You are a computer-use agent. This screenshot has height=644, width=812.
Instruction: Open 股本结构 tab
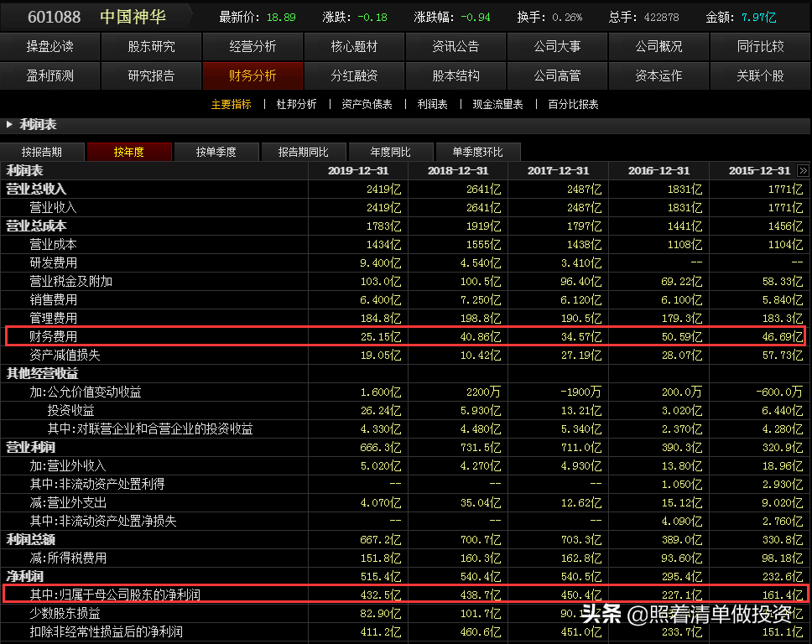coord(455,76)
